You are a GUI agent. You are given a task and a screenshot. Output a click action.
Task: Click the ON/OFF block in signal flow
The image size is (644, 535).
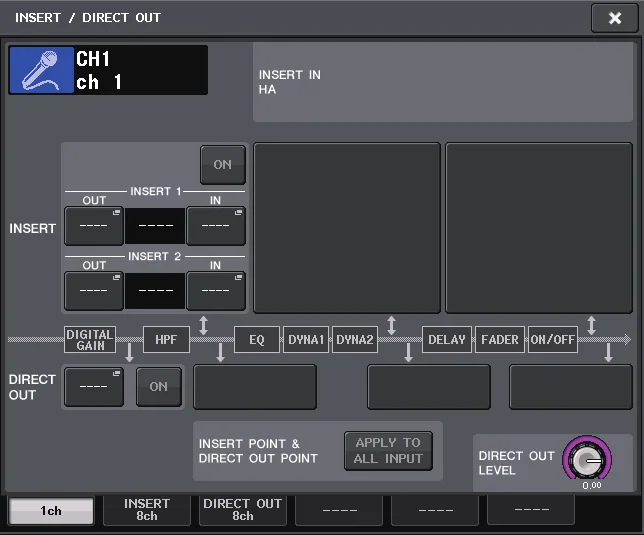(553, 340)
